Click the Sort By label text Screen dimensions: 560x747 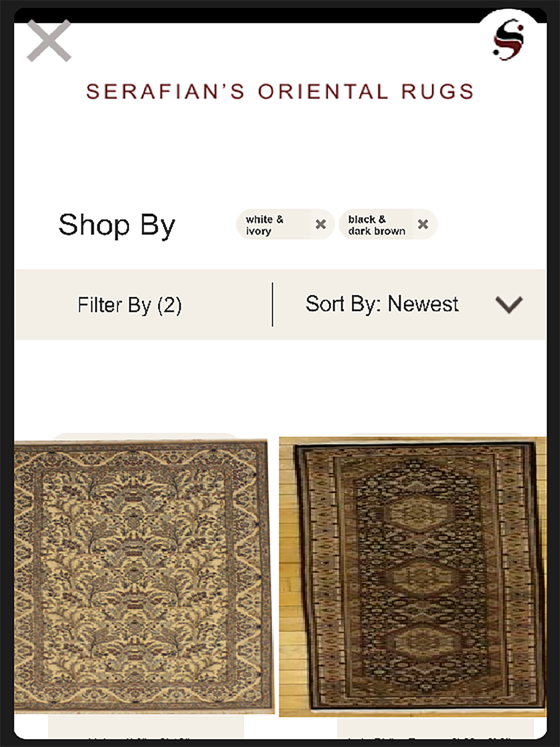click(343, 304)
